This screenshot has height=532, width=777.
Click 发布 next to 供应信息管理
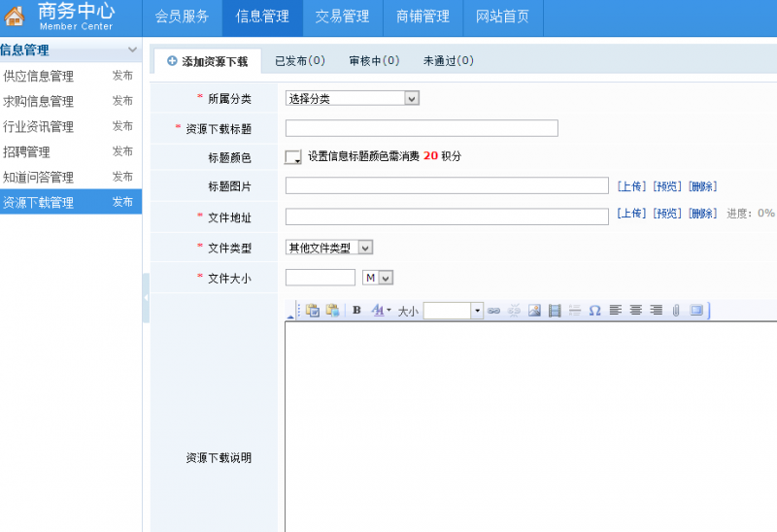click(x=122, y=76)
